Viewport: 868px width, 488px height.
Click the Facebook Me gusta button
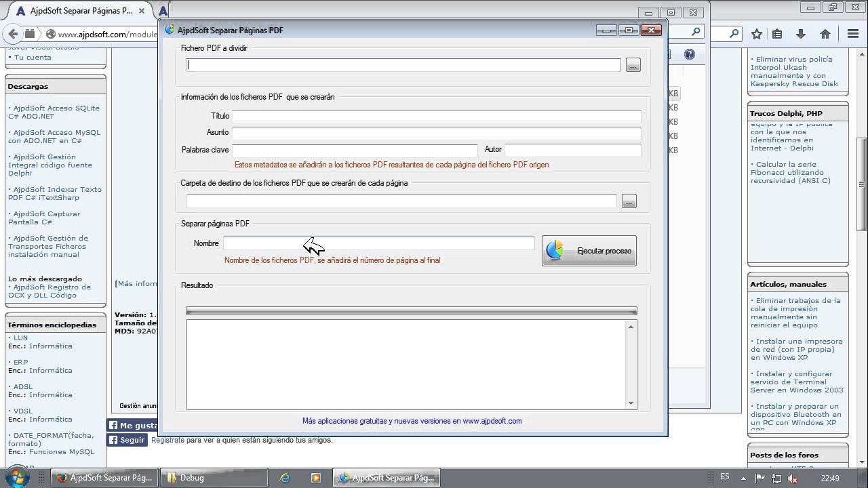tap(132, 426)
